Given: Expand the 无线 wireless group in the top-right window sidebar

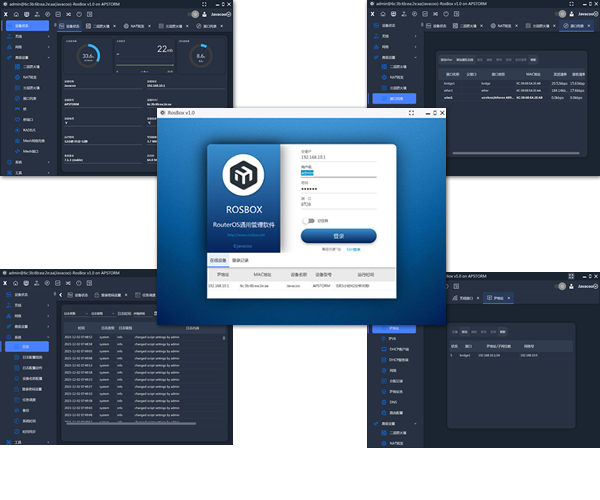Looking at the screenshot, I should click(395, 36).
